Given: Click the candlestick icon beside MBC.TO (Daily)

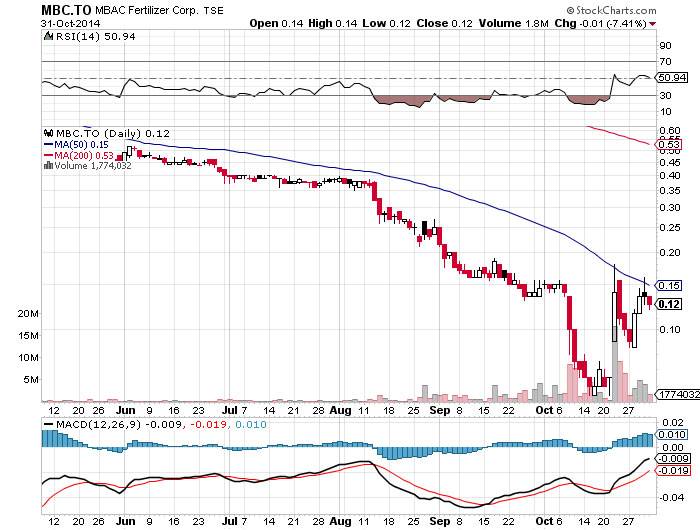Looking at the screenshot, I should tap(47, 133).
